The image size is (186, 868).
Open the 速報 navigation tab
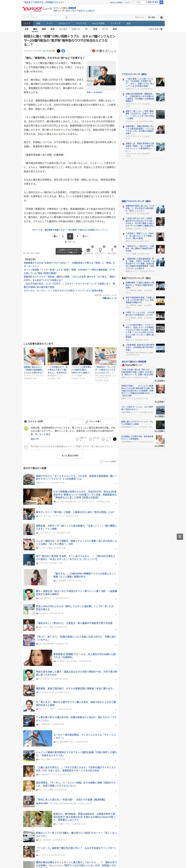(38, 24)
